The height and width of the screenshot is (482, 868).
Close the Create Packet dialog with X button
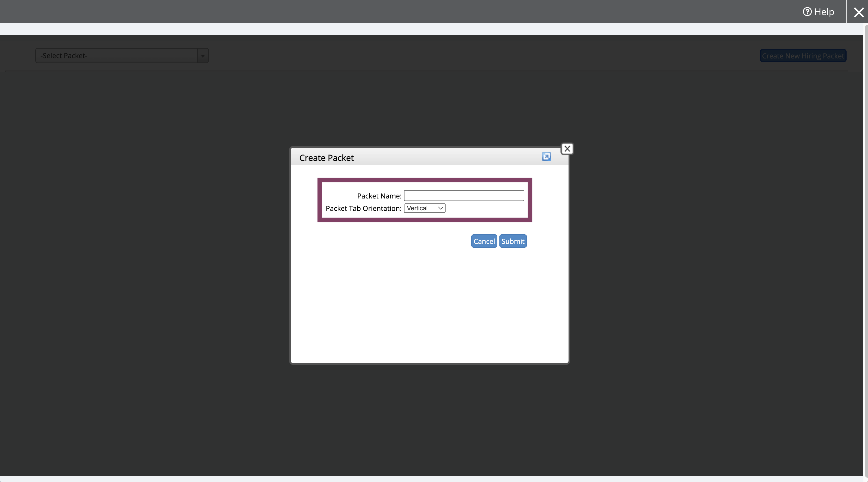point(567,148)
